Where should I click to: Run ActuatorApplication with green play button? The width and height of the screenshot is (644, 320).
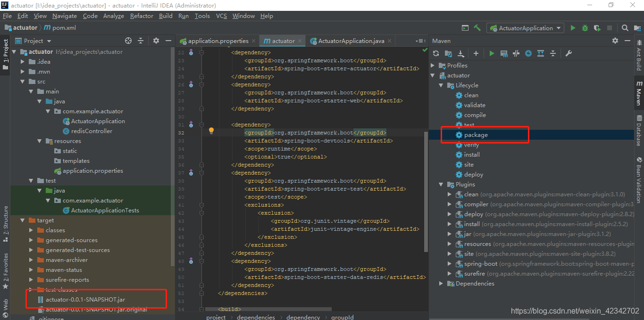click(x=573, y=28)
